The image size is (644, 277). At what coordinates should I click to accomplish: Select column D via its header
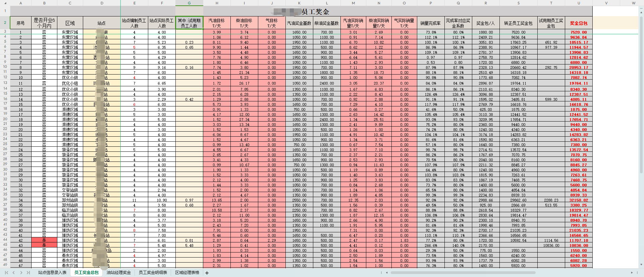[102, 3]
